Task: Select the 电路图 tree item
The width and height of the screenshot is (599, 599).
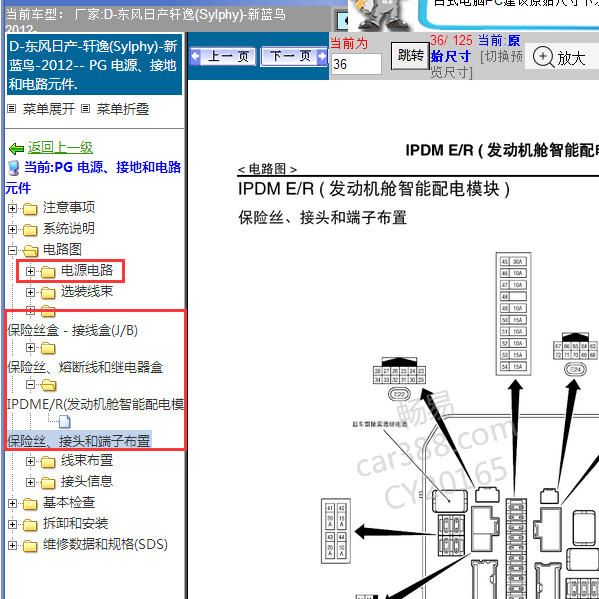Action: coord(62,249)
